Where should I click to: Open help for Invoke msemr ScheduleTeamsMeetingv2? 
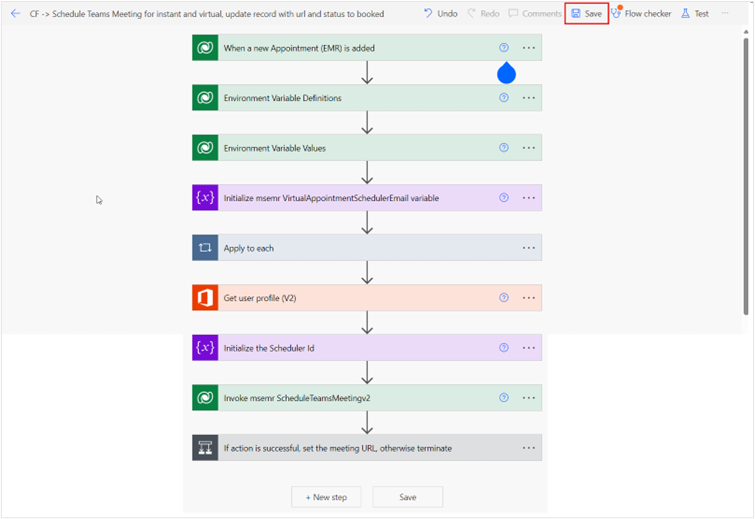pos(504,398)
